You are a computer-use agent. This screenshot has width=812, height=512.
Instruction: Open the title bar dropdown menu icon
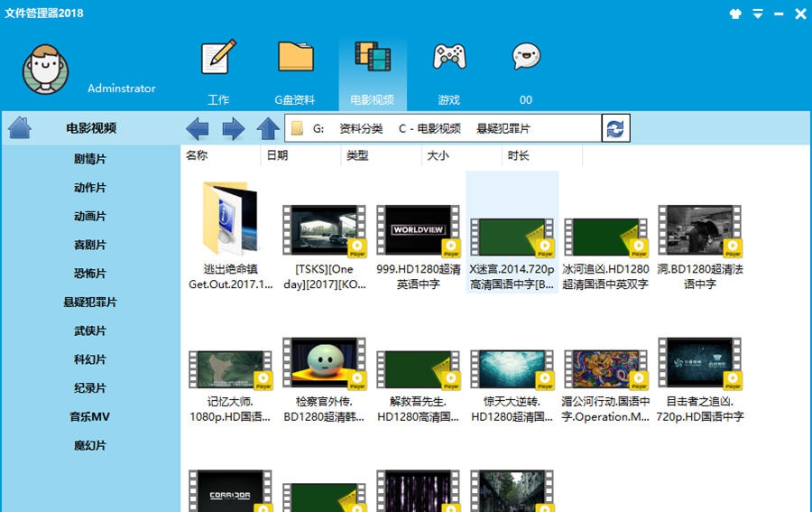click(758, 14)
